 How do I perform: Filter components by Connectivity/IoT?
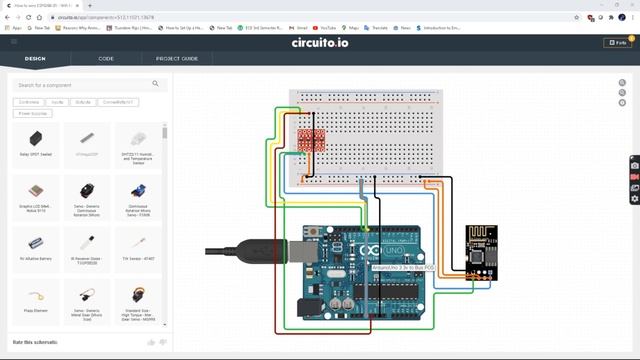point(118,102)
